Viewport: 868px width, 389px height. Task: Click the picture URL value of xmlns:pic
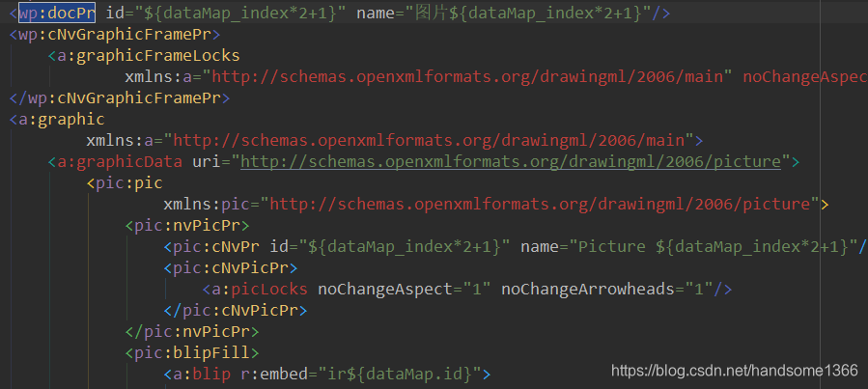pos(540,205)
